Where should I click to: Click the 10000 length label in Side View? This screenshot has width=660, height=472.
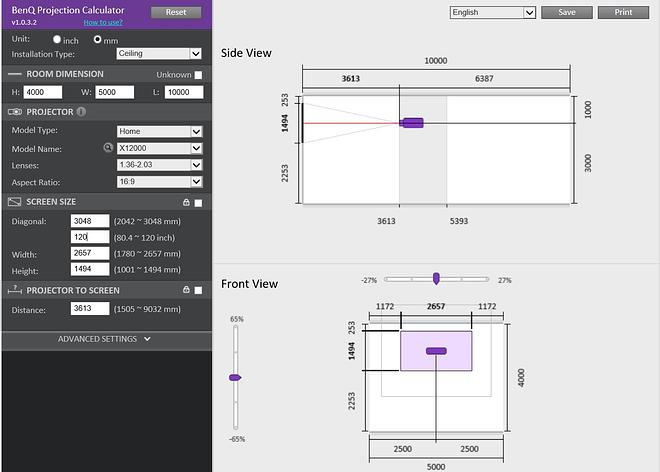pyautogui.click(x=436, y=61)
